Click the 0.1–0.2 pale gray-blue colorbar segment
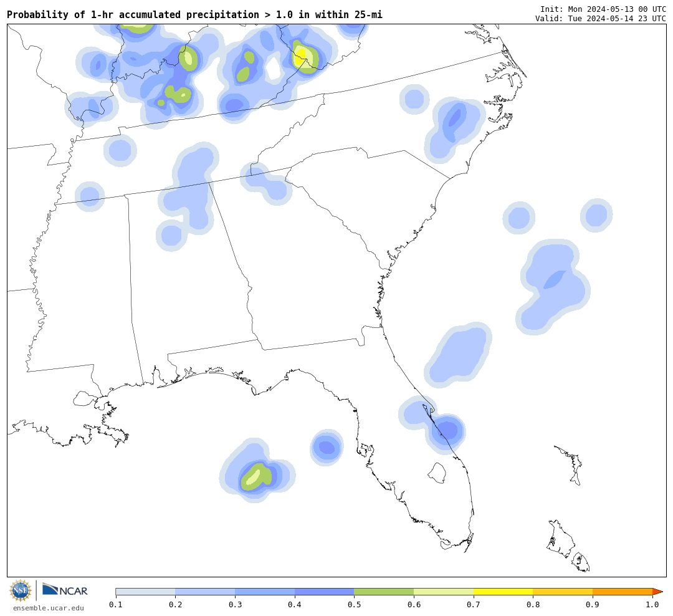673x616 pixels. point(145,592)
